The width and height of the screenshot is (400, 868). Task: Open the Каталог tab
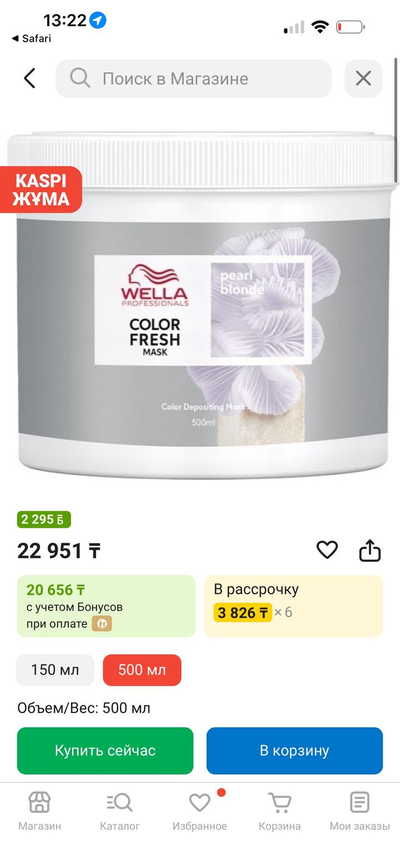click(x=120, y=811)
